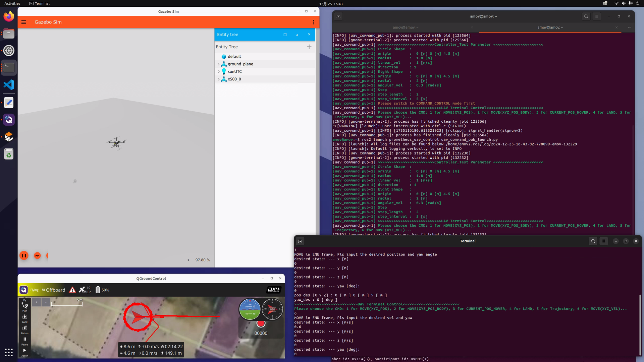644x362 pixels.
Task: Launch Firefox from the dock
Action: click(x=9, y=16)
